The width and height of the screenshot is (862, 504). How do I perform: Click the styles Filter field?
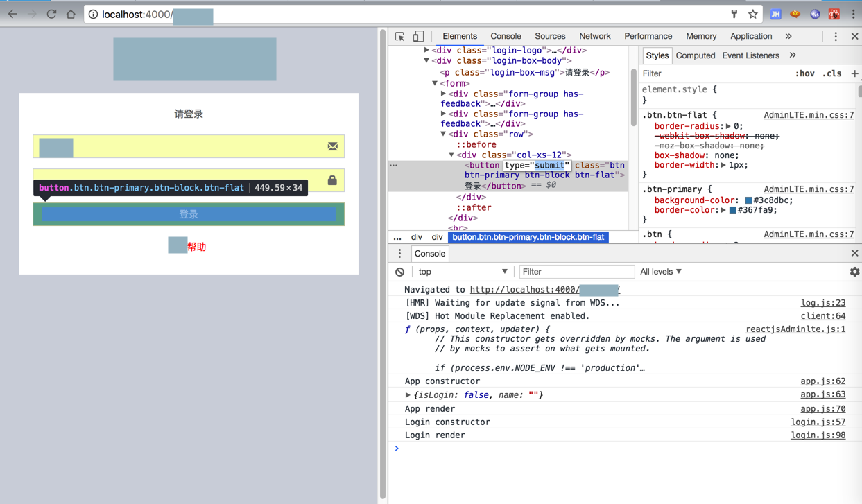(714, 73)
